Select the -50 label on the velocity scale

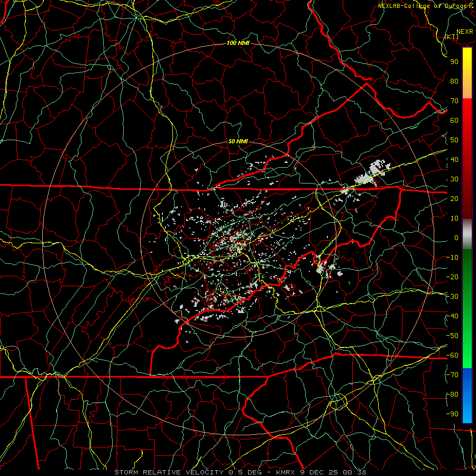452,336
